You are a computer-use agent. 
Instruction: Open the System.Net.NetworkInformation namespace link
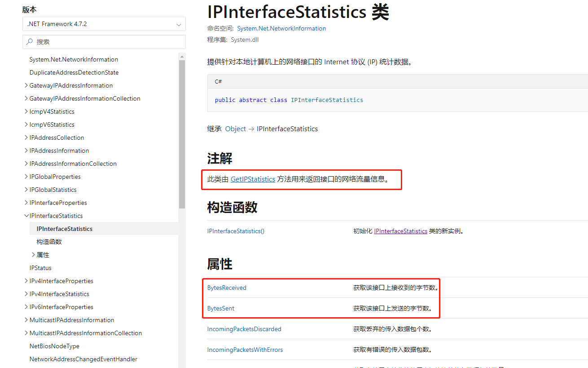(281, 28)
